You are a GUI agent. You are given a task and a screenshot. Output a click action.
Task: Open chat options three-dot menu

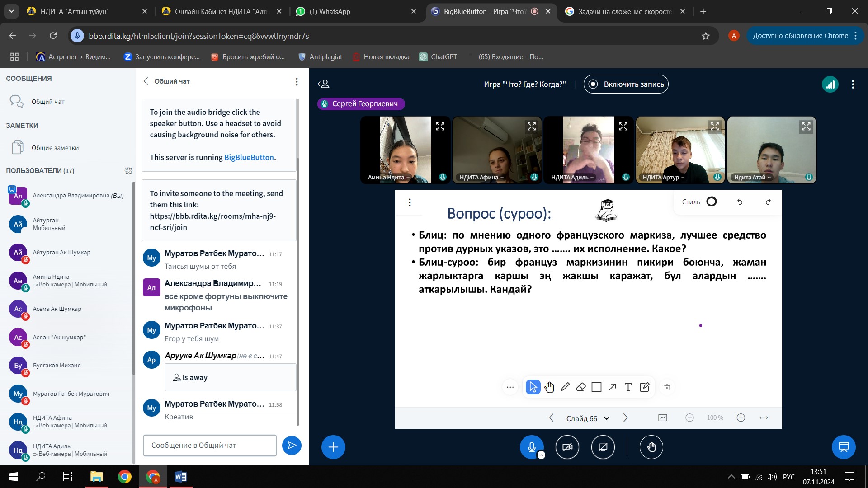click(297, 82)
